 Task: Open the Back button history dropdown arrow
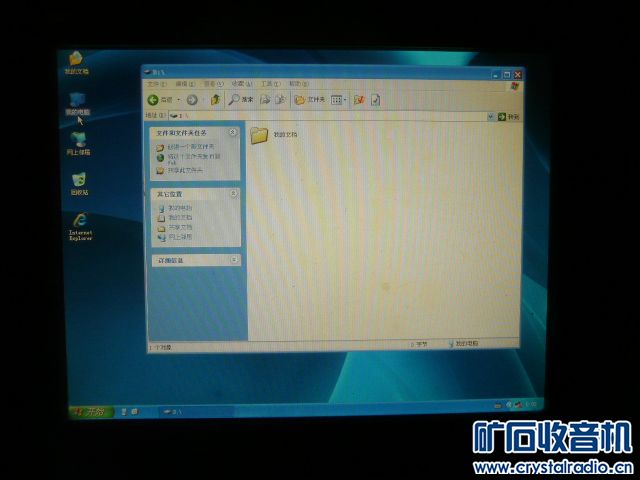coord(179,100)
